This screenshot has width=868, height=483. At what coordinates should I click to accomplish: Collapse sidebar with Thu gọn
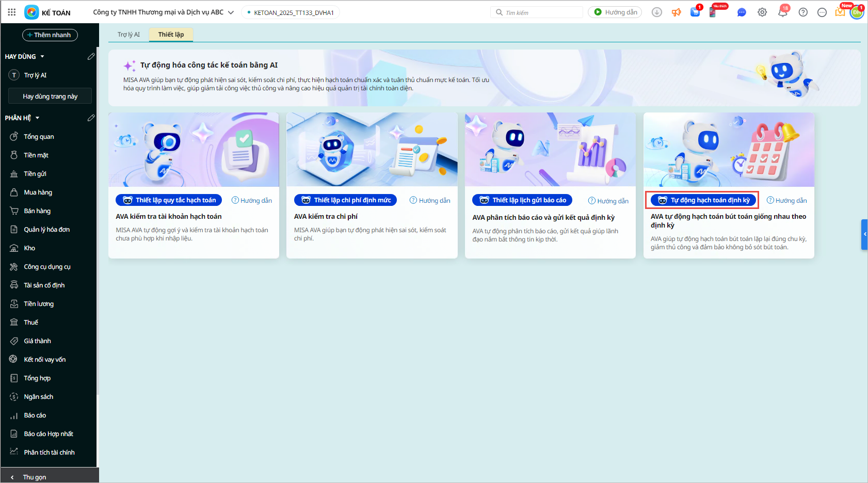pos(34,477)
